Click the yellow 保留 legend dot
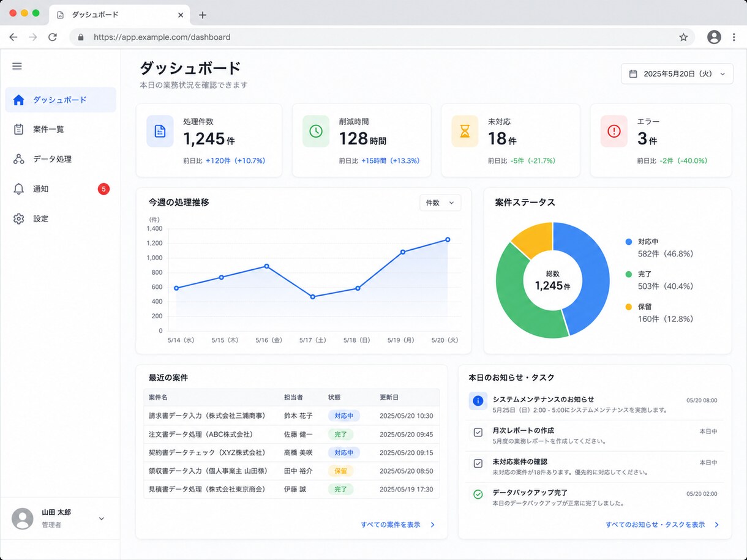Image resolution: width=747 pixels, height=560 pixels. (x=628, y=307)
